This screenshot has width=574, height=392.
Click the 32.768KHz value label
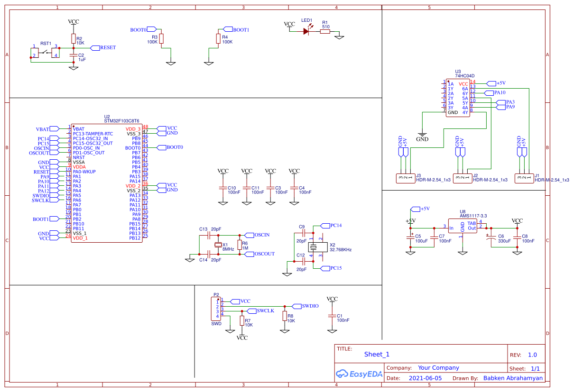tap(341, 249)
